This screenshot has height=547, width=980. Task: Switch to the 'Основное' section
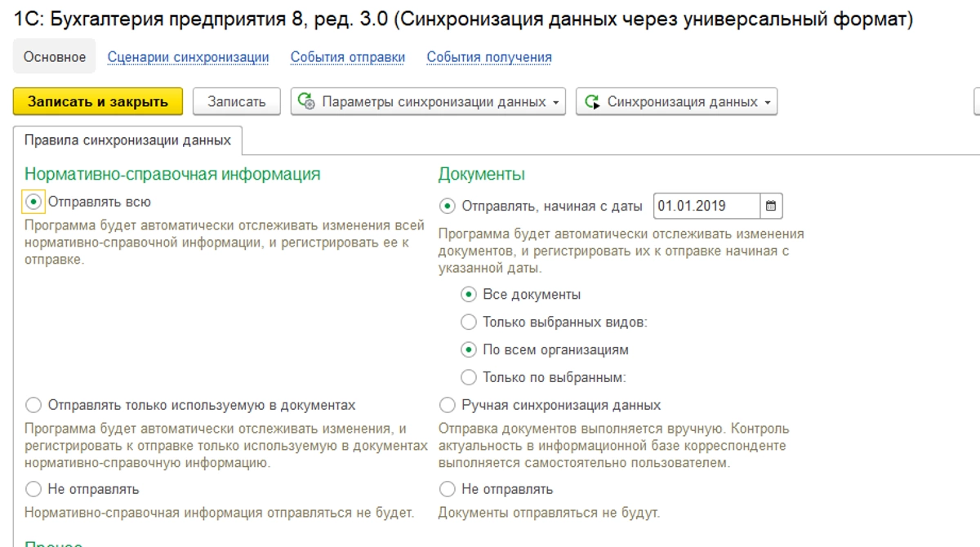click(x=55, y=57)
